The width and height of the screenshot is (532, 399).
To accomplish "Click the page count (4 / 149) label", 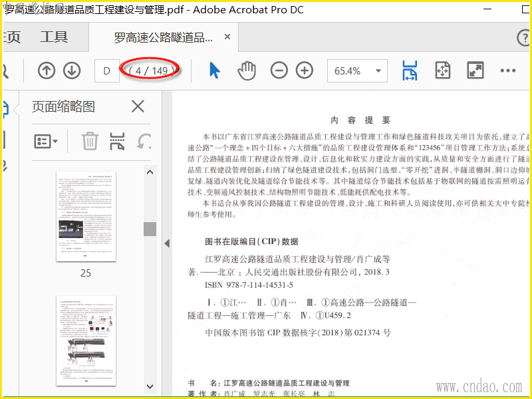I will [x=150, y=70].
